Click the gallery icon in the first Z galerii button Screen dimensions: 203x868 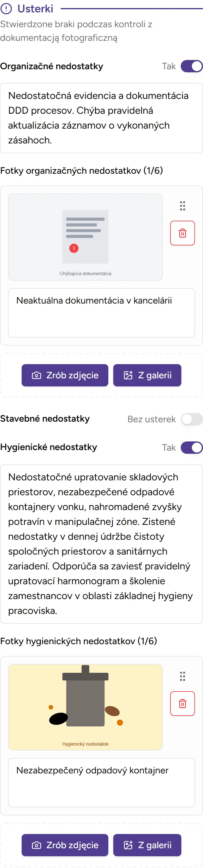tap(128, 375)
